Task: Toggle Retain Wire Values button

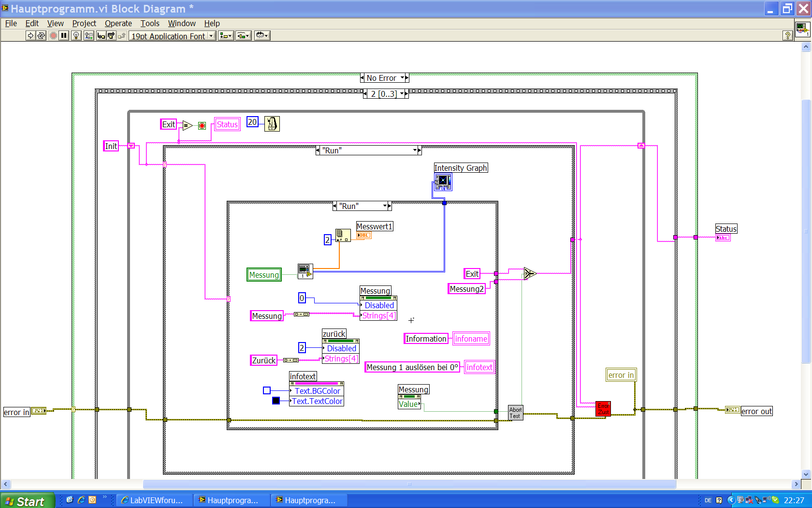Action: [88, 35]
